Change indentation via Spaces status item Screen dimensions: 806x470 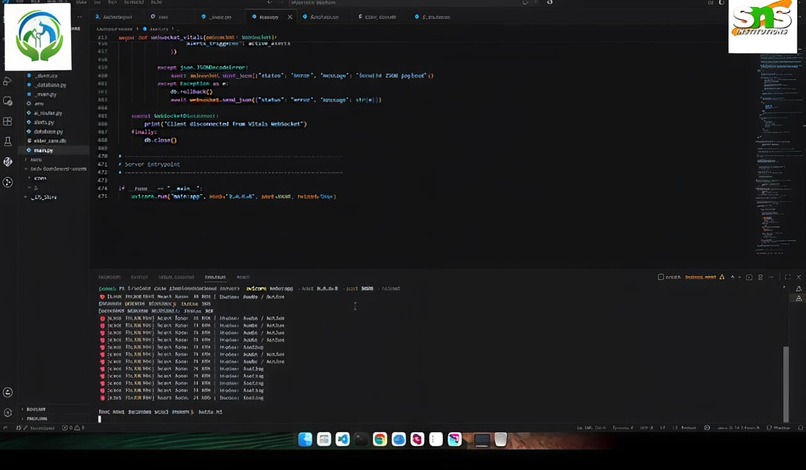[x=622, y=428]
